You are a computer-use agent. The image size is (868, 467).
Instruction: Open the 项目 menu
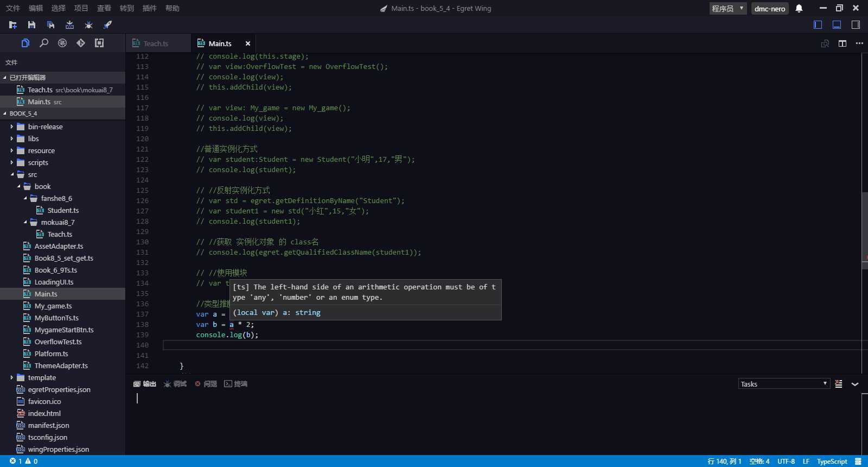tap(81, 8)
